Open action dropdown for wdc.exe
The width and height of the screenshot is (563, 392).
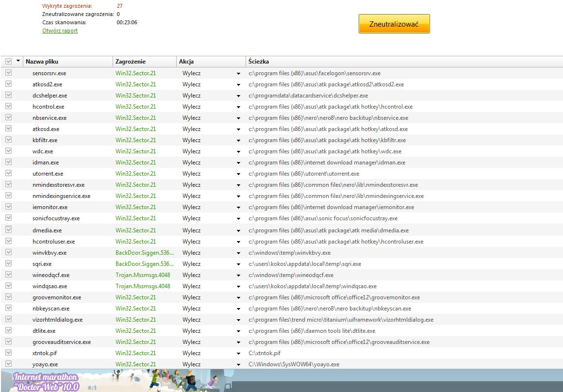pyautogui.click(x=238, y=151)
